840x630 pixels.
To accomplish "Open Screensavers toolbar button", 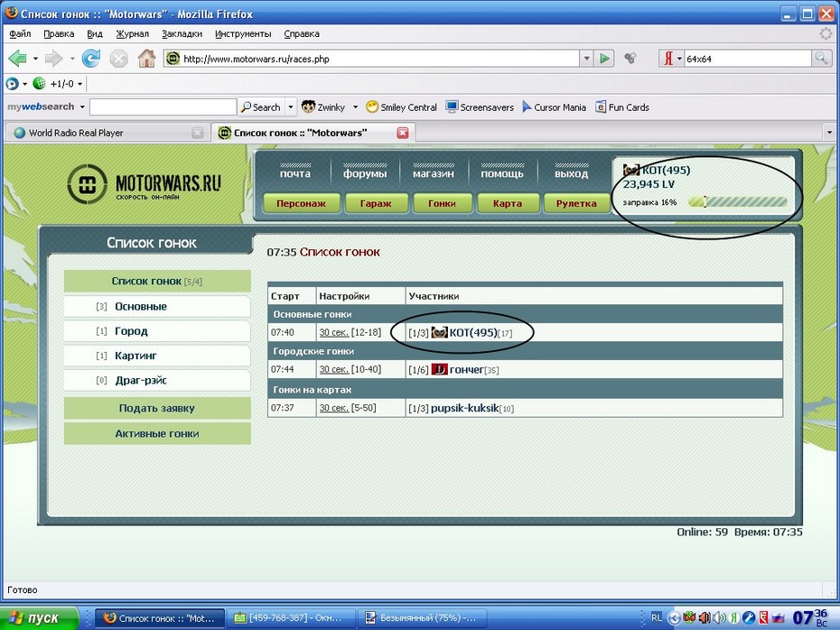I will pos(480,107).
